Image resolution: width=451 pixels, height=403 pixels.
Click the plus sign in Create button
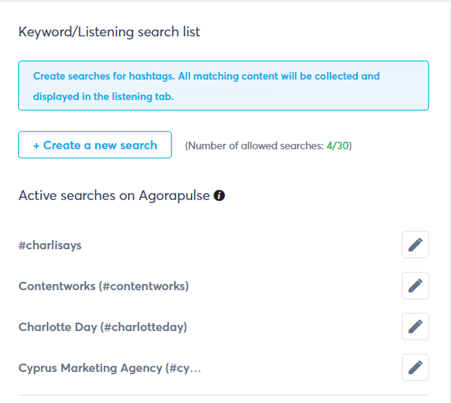click(36, 146)
